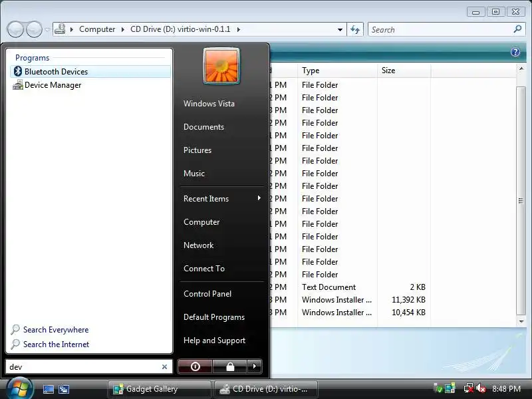
Task: Open Computer from Start menu
Action: tap(201, 222)
